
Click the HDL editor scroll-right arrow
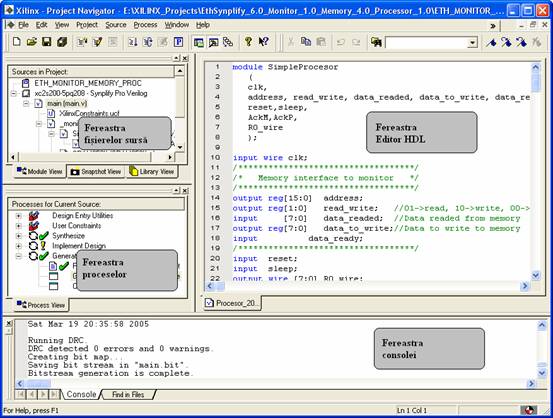[524, 286]
